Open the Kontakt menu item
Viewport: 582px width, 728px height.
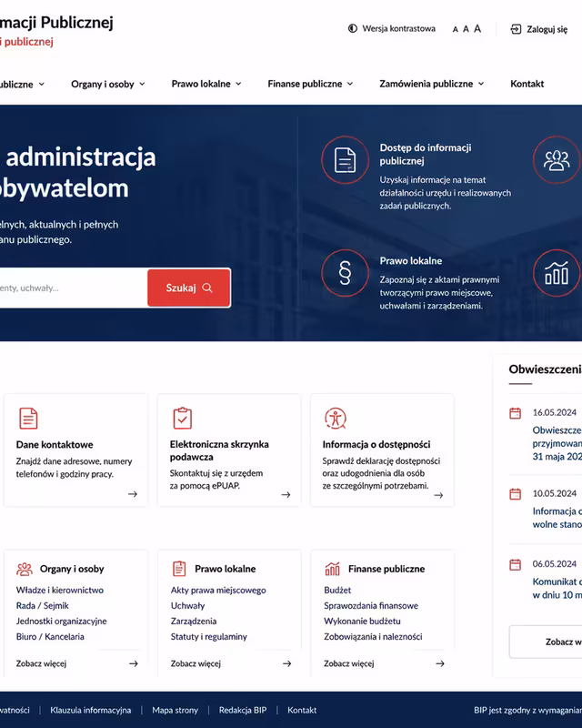[x=527, y=84]
